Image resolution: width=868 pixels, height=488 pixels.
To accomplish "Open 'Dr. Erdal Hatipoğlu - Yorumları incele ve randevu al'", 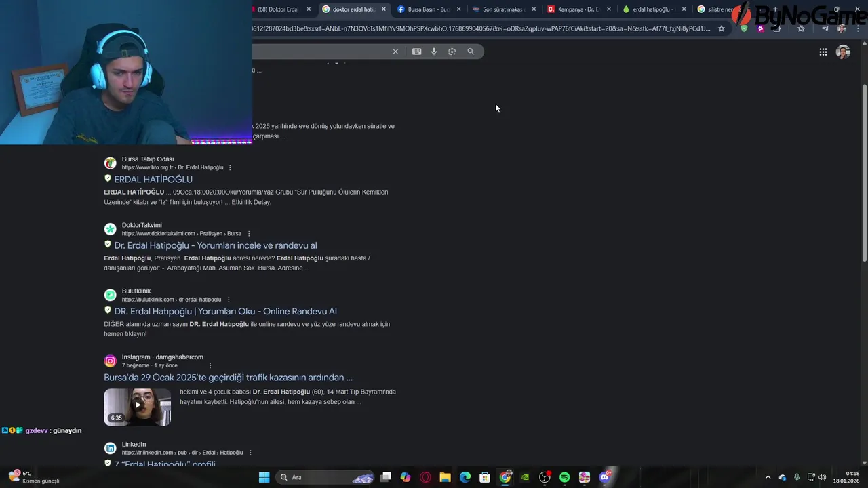I will click(x=216, y=245).
